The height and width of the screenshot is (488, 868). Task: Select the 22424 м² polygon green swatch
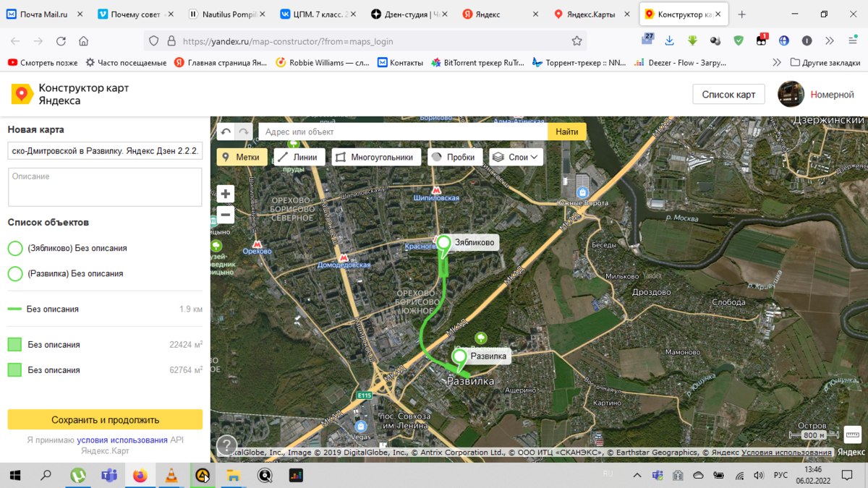pyautogui.click(x=14, y=345)
